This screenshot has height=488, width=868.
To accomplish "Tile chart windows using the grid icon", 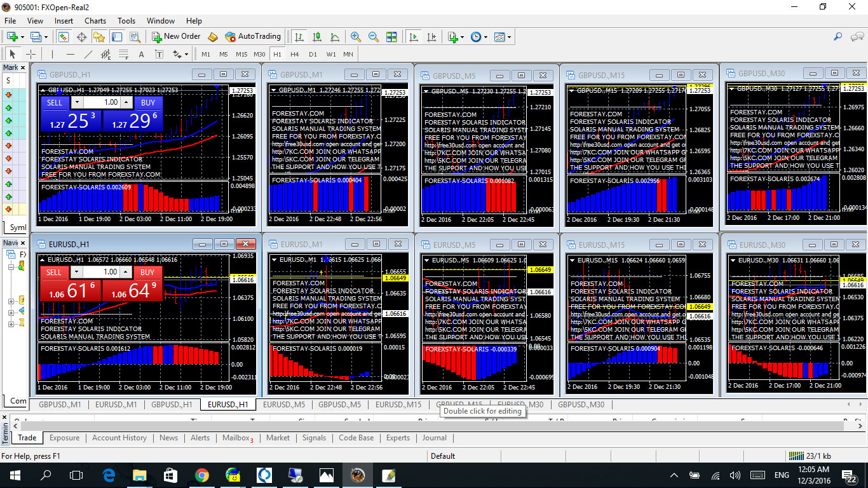I will tap(391, 37).
